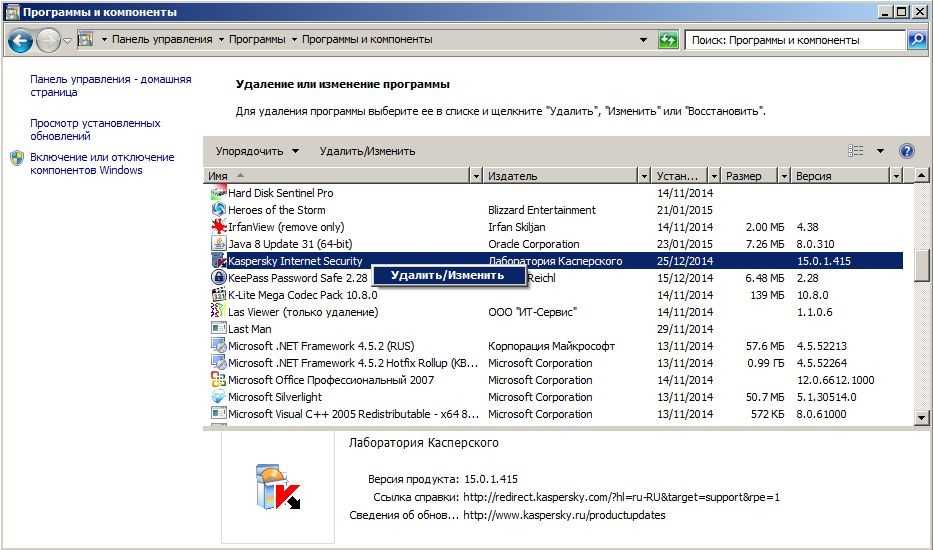The width and height of the screenshot is (933, 550).
Task: Sort by the 'Издатель' column header
Action: (x=561, y=176)
